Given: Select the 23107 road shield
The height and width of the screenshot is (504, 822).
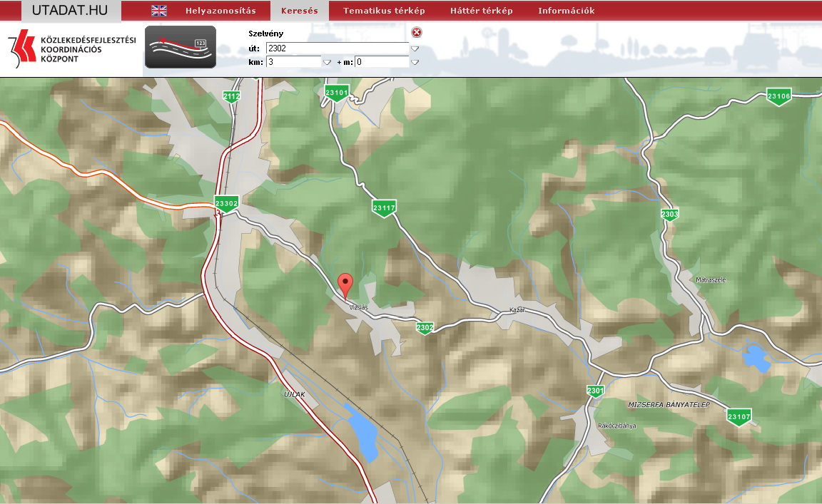Looking at the screenshot, I should (x=740, y=416).
